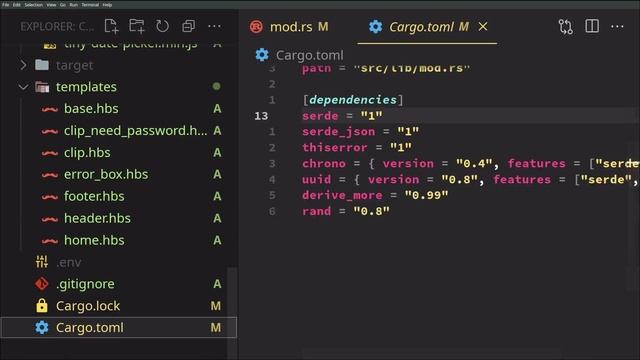Open Explorer more actions menu
The image size is (640, 360).
point(214,27)
